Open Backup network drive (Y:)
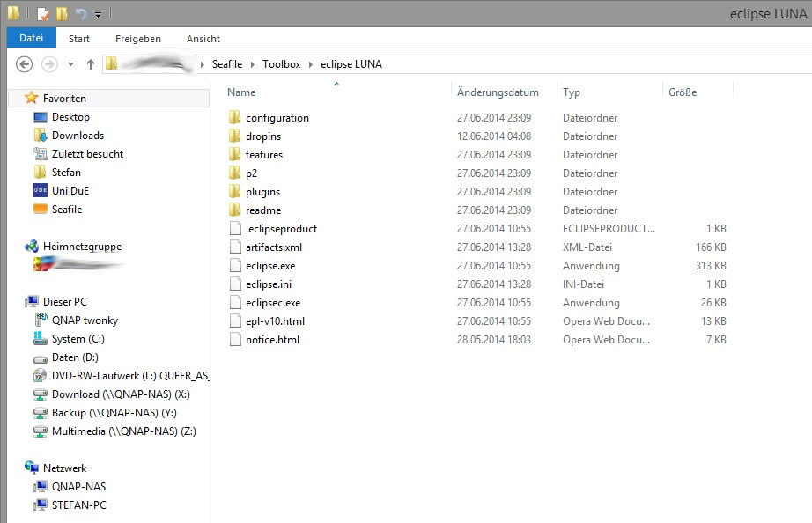Image resolution: width=812 pixels, height=523 pixels. tap(114, 413)
